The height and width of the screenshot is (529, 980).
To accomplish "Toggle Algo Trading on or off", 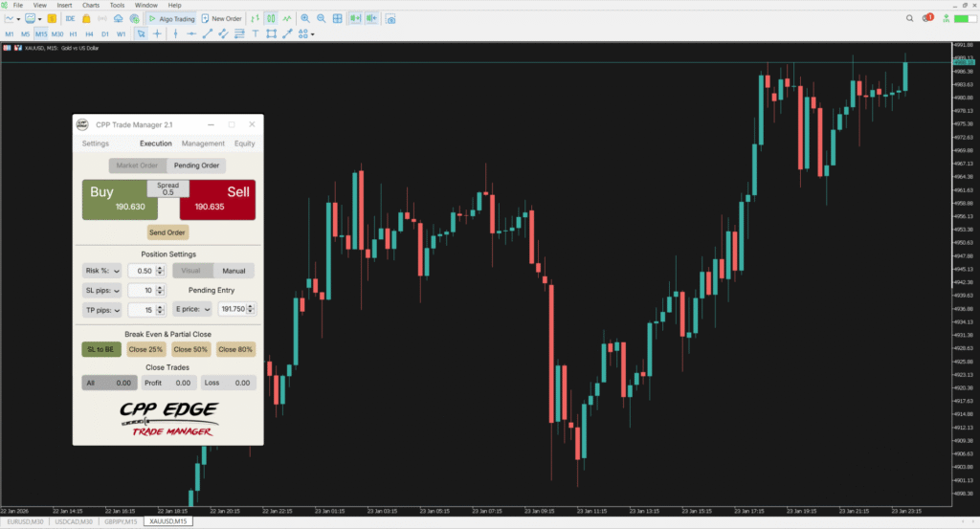I will point(172,19).
